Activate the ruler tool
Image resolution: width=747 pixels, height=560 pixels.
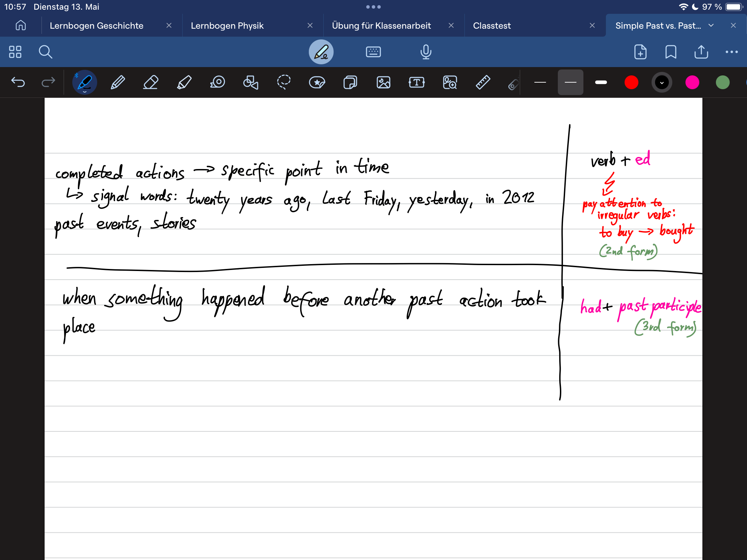tap(483, 83)
